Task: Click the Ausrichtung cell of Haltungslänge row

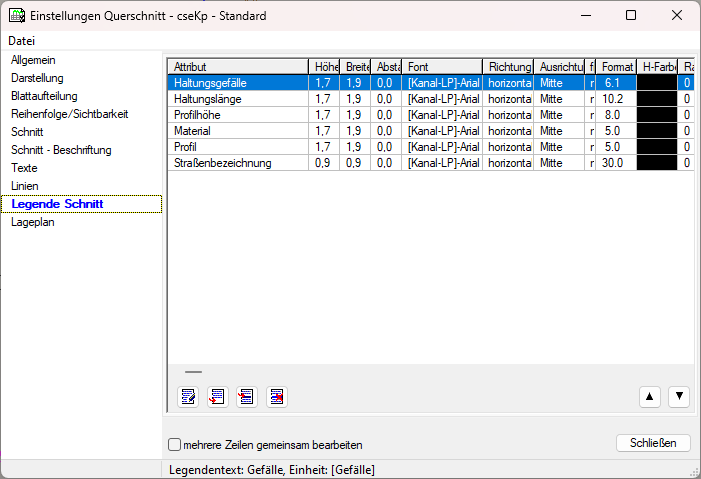Action: coord(558,99)
